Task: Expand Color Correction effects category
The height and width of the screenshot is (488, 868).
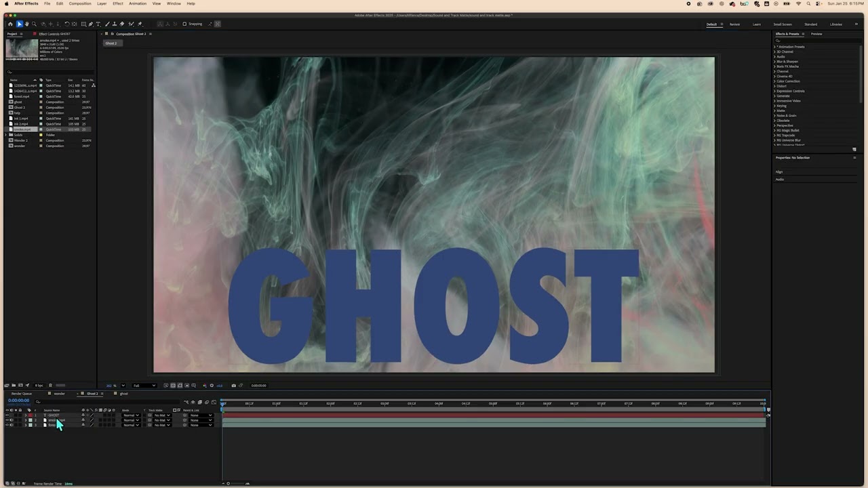Action: (774, 81)
